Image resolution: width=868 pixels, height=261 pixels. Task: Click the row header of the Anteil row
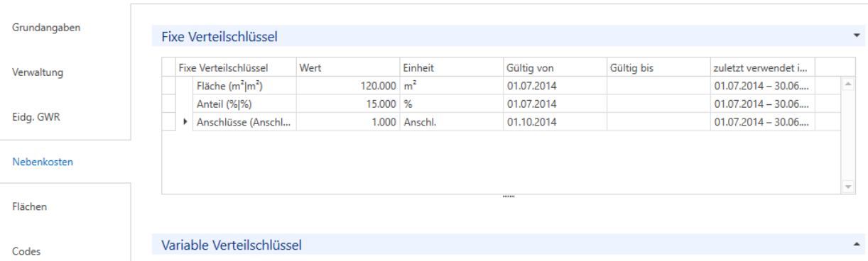click(x=169, y=104)
